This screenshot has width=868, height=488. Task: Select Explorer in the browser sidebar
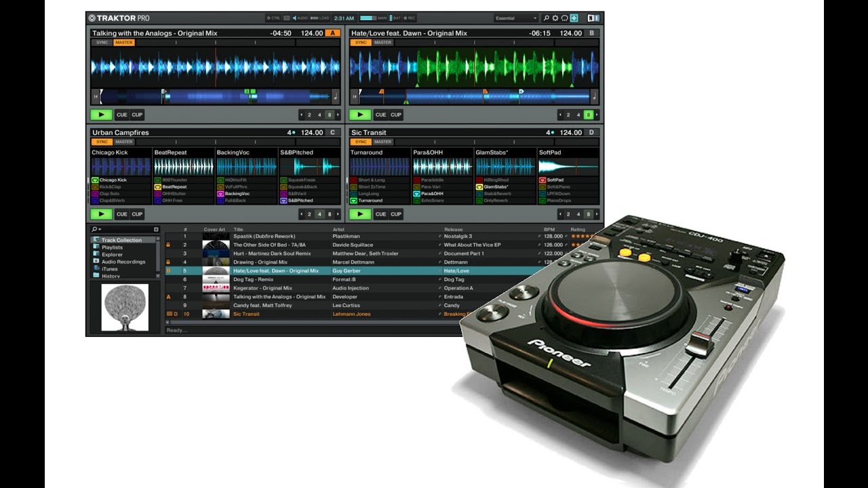pos(113,254)
